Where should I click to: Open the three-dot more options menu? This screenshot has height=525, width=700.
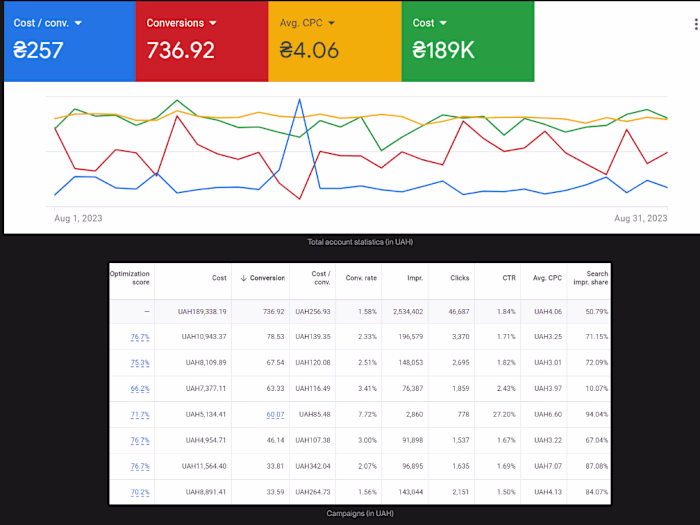[696, 24]
